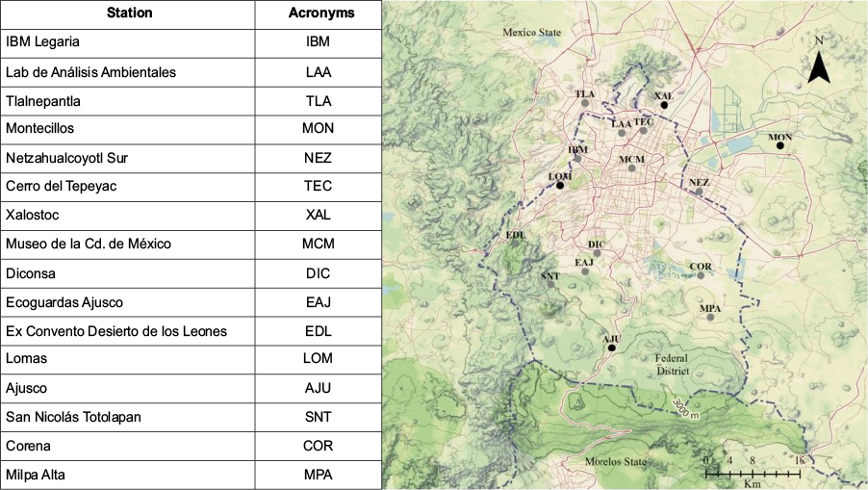Image resolution: width=868 pixels, height=490 pixels.
Task: Select the Netzahualcoyotl Sur table cell
Action: tap(128, 158)
